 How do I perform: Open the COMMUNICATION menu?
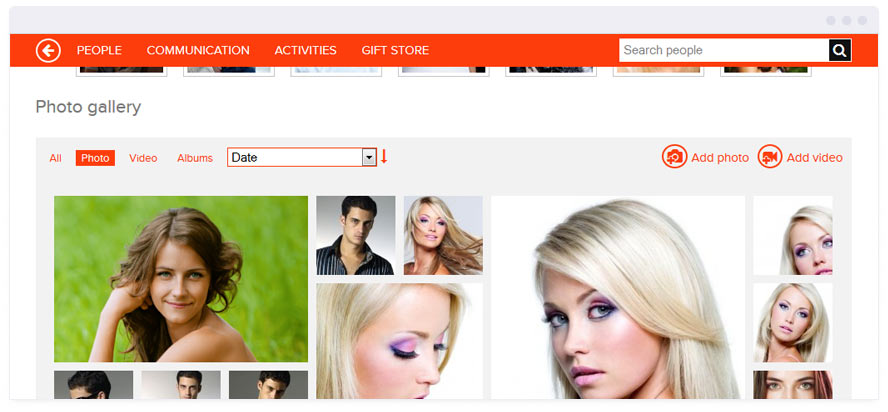click(x=198, y=50)
